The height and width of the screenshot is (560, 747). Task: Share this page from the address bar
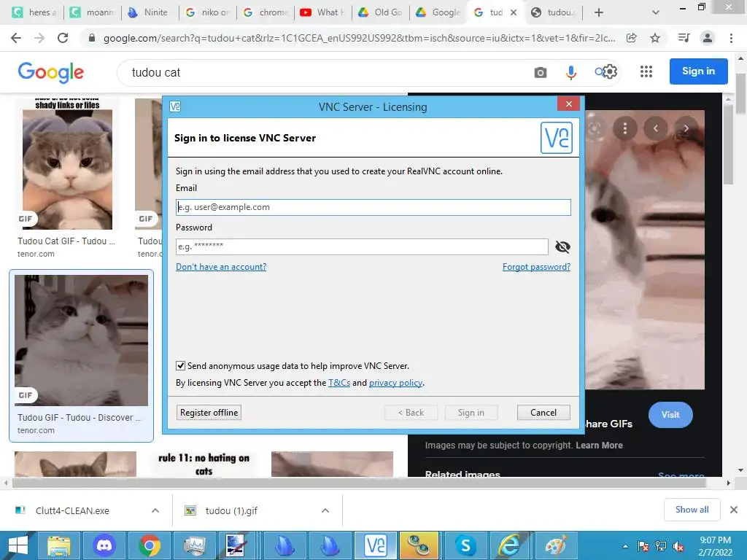pos(631,38)
